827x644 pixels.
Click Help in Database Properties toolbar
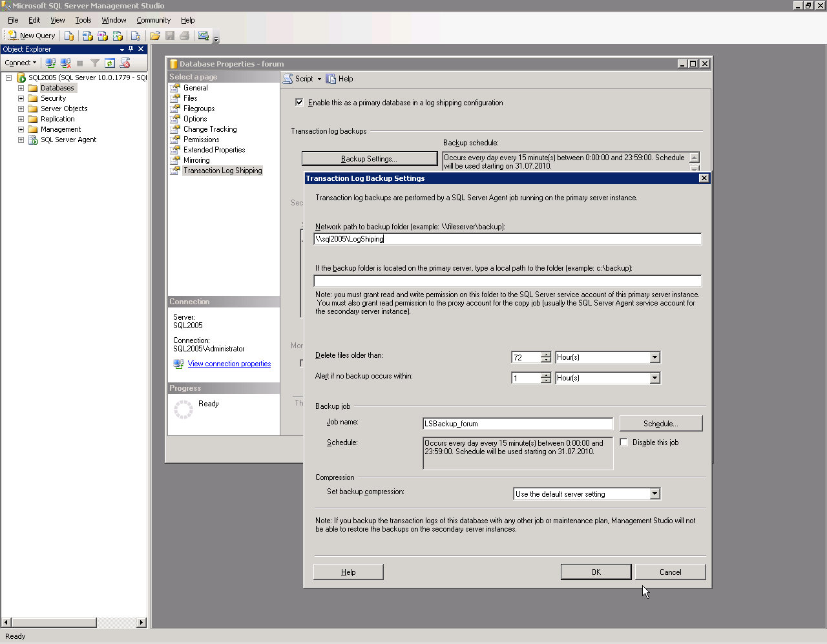tap(340, 79)
